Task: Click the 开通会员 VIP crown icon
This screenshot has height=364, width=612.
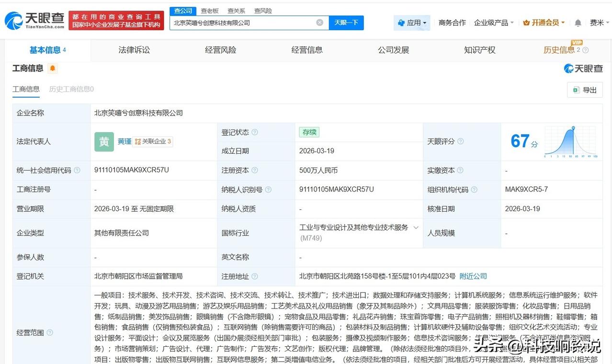Action: pyautogui.click(x=526, y=23)
